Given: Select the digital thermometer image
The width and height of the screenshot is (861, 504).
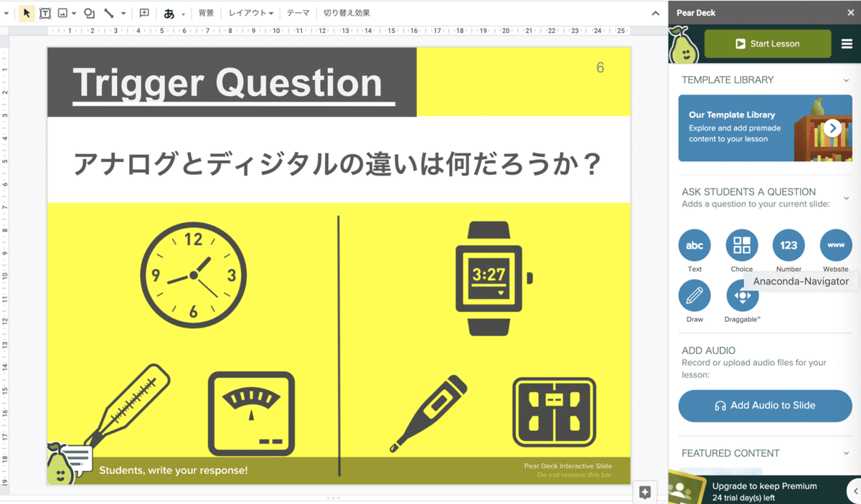Looking at the screenshot, I should point(428,413).
